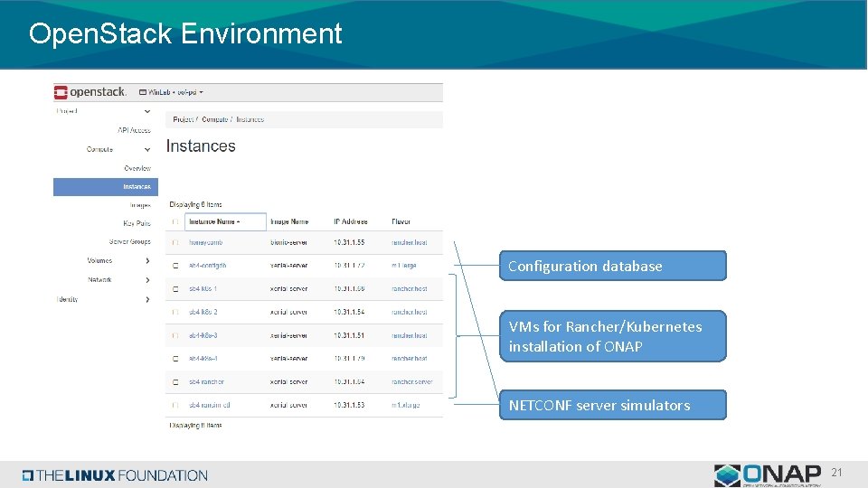Click The Linux Foundation logo
This screenshot has height=488, width=868.
point(115,475)
